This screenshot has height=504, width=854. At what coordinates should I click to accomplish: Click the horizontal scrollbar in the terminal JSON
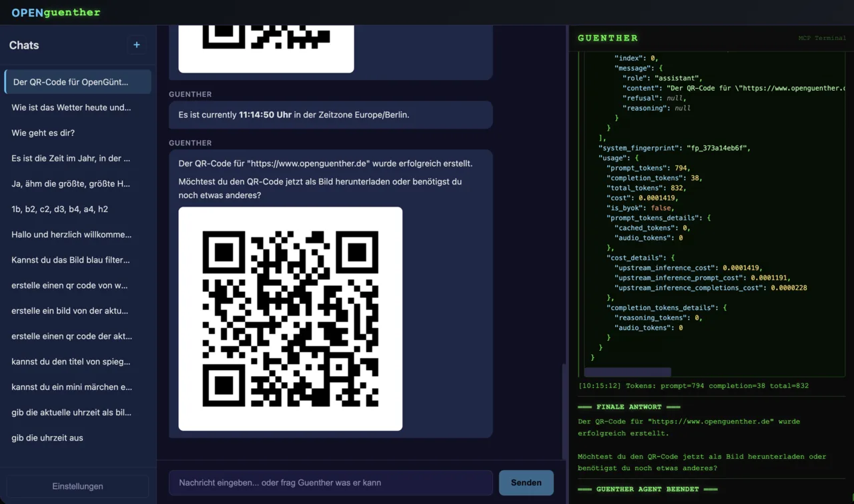(x=628, y=372)
